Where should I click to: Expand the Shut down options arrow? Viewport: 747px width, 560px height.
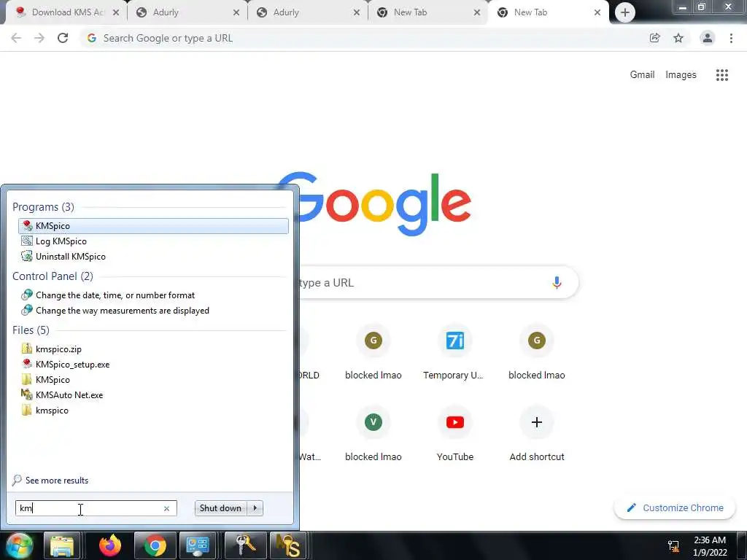coord(255,508)
